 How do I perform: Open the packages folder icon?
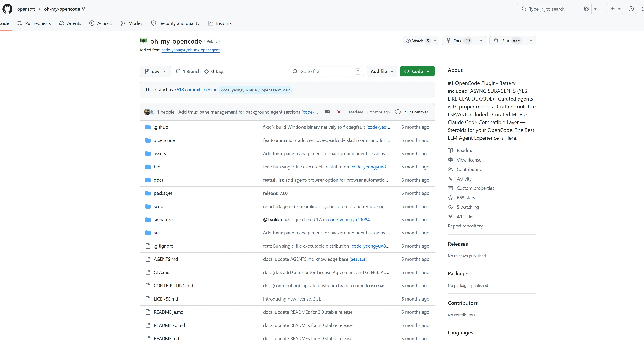(148, 193)
